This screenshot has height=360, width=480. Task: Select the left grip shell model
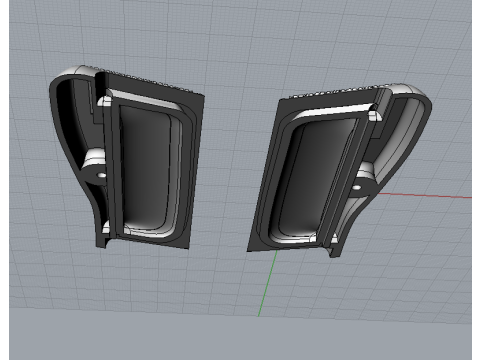pyautogui.click(x=127, y=157)
